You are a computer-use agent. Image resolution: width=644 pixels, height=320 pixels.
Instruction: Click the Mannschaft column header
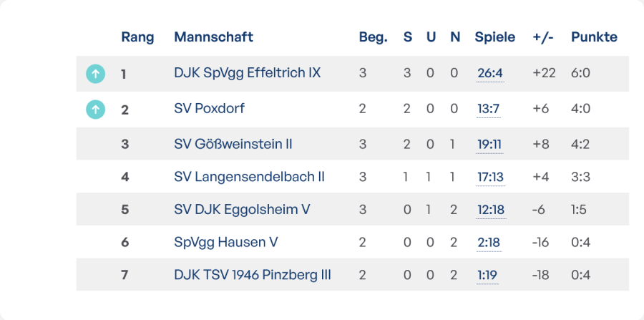coord(213,37)
